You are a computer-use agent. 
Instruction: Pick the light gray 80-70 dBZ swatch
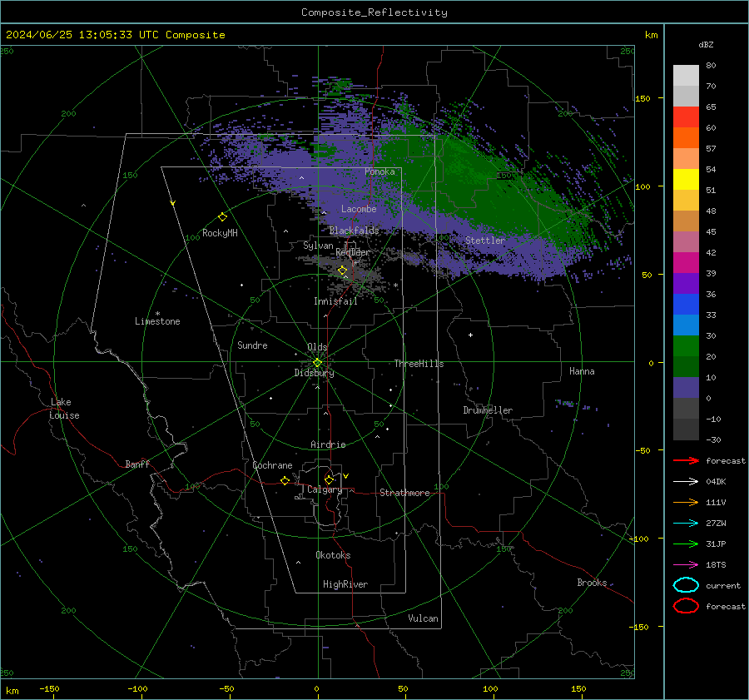click(686, 76)
